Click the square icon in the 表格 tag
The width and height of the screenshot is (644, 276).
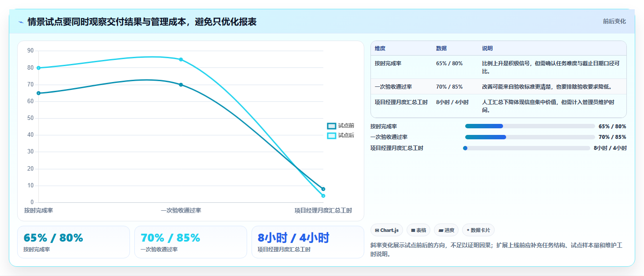pos(413,230)
